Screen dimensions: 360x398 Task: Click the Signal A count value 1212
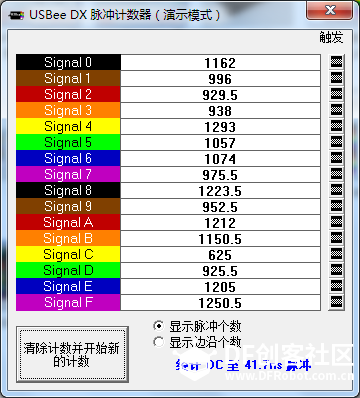click(220, 222)
